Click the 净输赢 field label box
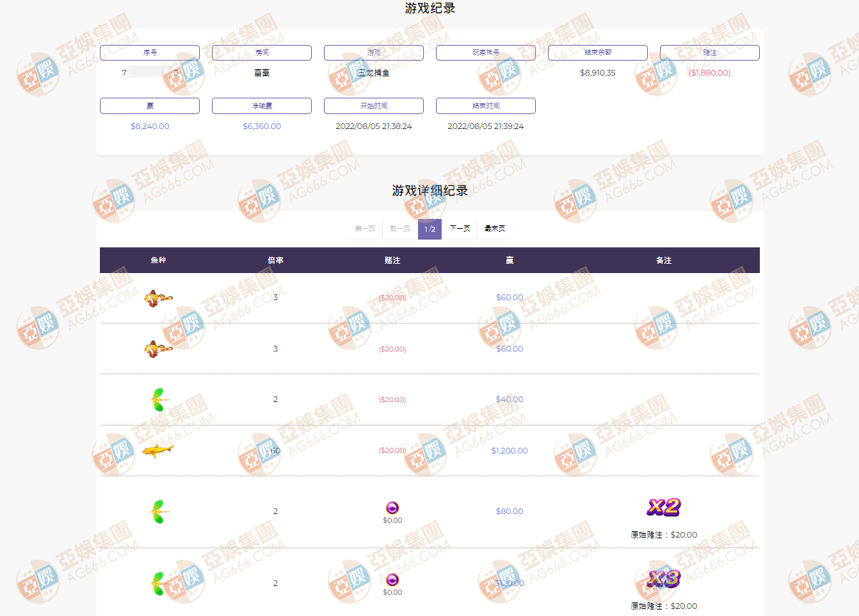 pyautogui.click(x=262, y=106)
